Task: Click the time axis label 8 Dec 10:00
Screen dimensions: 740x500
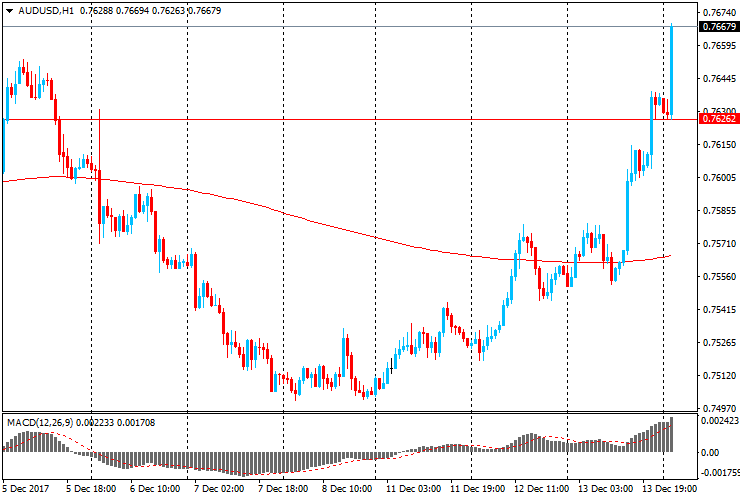Action: [x=347, y=488]
